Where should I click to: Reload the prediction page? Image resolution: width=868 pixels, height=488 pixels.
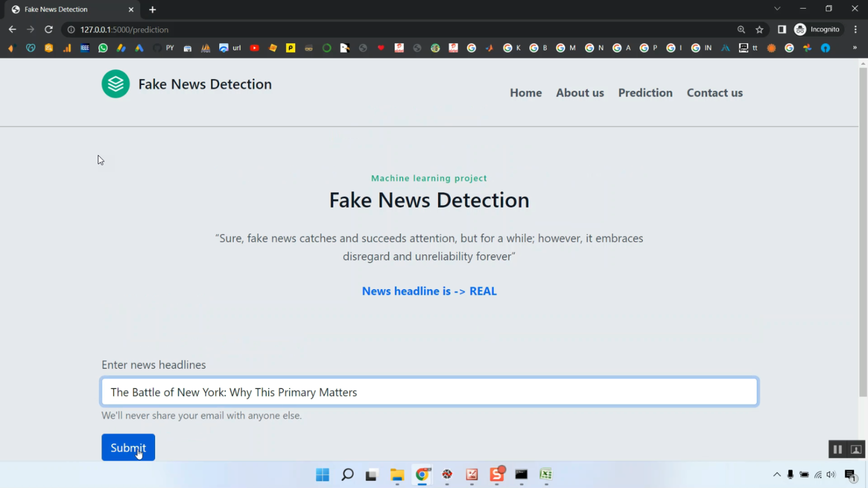point(49,29)
